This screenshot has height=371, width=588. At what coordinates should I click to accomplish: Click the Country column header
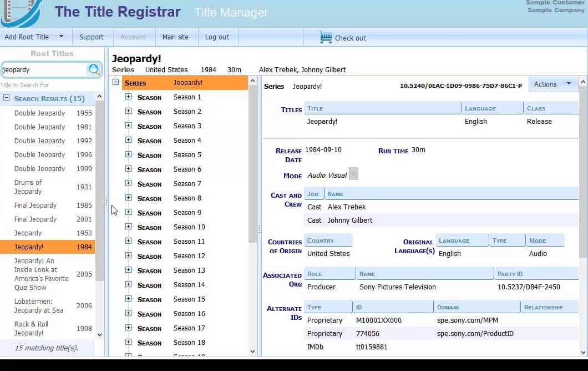(x=328, y=240)
